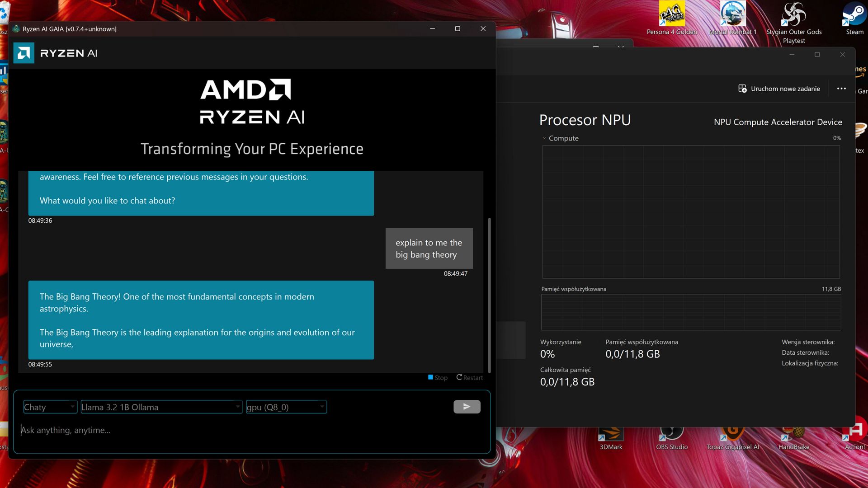868x488 pixels.
Task: Maximize the Ryzen AI GAIA window
Action: 458,28
